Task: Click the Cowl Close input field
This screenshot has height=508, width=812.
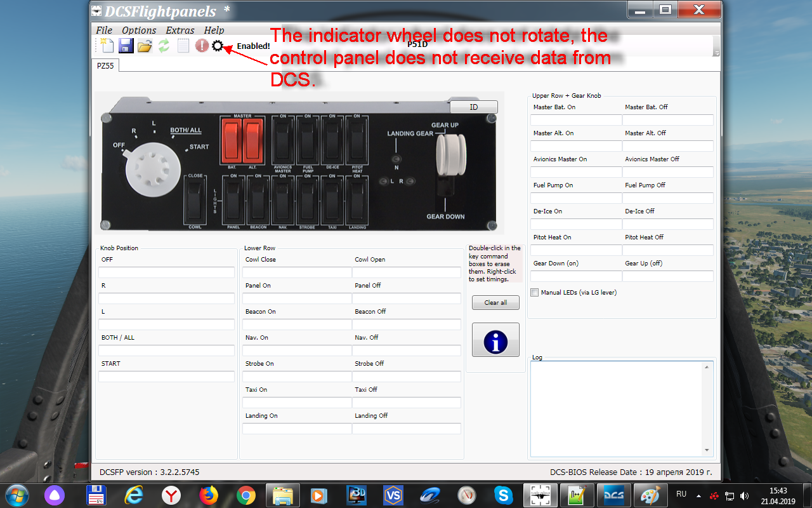Action: coord(297,272)
